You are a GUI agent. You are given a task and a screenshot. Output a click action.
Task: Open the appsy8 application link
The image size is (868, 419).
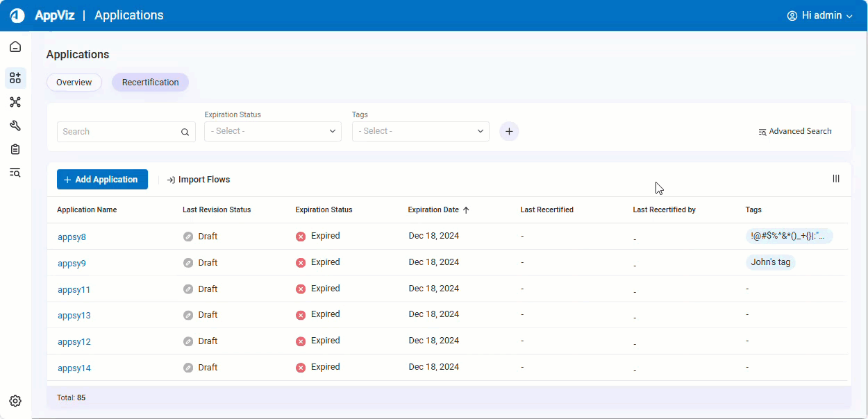pyautogui.click(x=72, y=237)
